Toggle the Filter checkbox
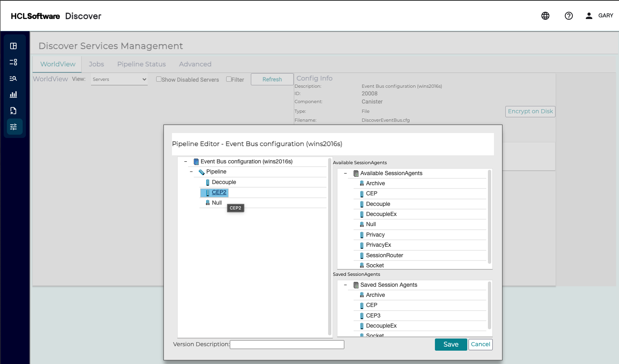 click(229, 79)
